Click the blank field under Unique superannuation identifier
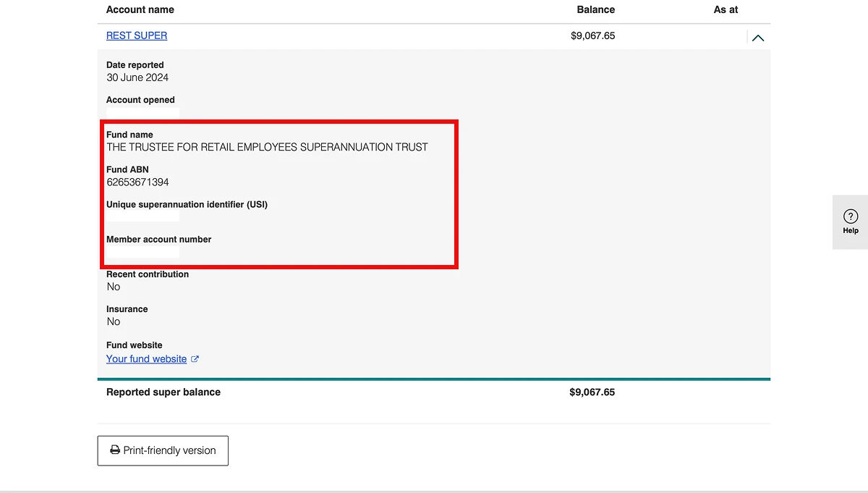The width and height of the screenshot is (868, 493). 142,216
